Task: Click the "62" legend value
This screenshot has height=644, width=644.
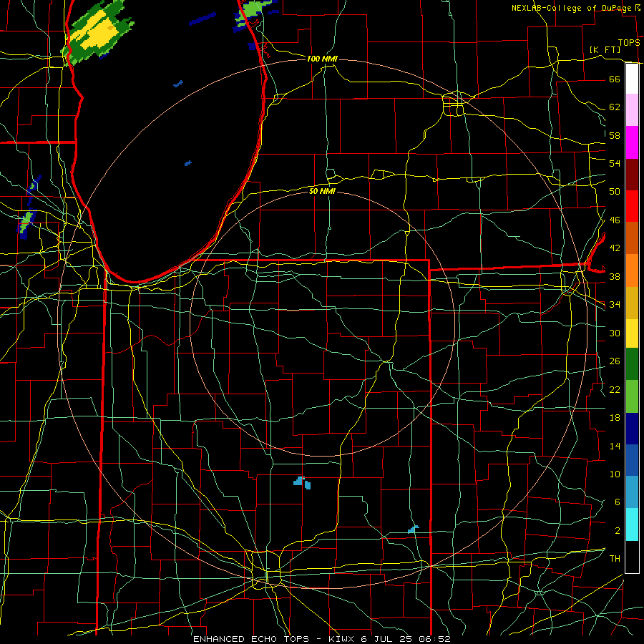Action: (x=615, y=107)
